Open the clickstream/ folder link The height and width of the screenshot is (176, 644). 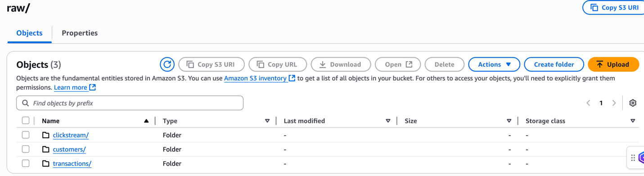(x=71, y=135)
